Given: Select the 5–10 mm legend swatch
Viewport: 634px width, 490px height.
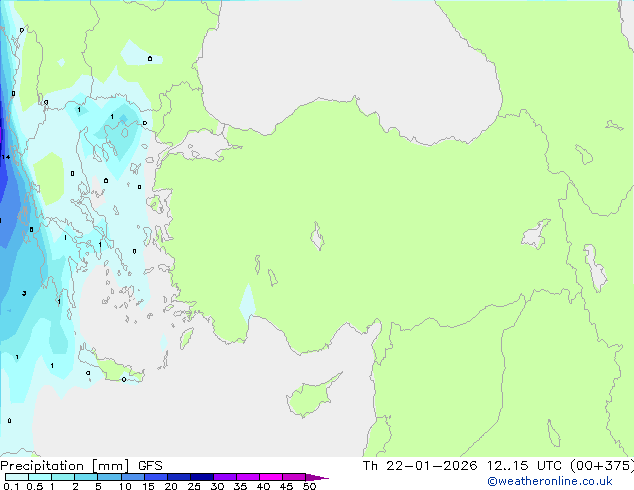Looking at the screenshot, I should click(110, 477).
